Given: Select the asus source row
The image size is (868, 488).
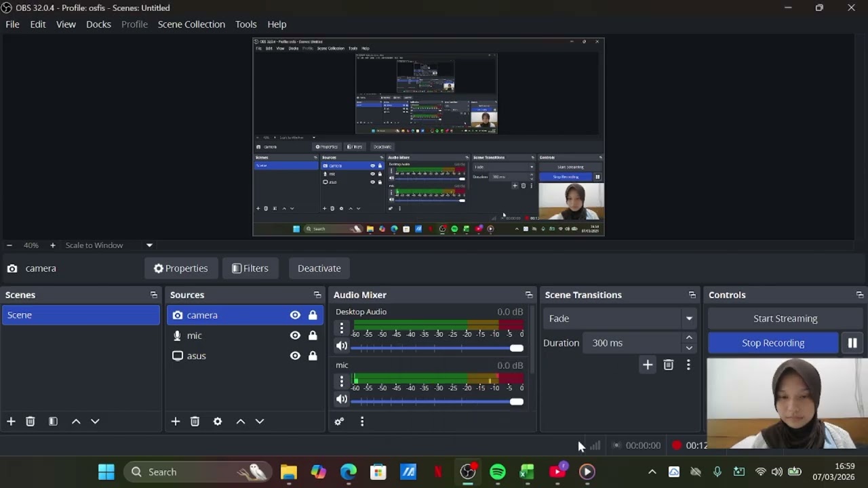Looking at the screenshot, I should pos(245,356).
